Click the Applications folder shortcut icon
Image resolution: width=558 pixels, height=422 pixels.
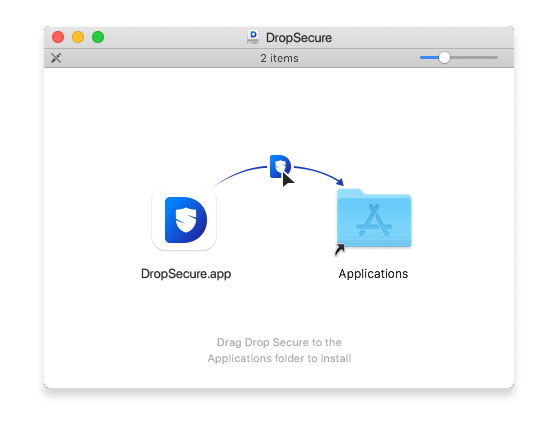click(x=374, y=218)
